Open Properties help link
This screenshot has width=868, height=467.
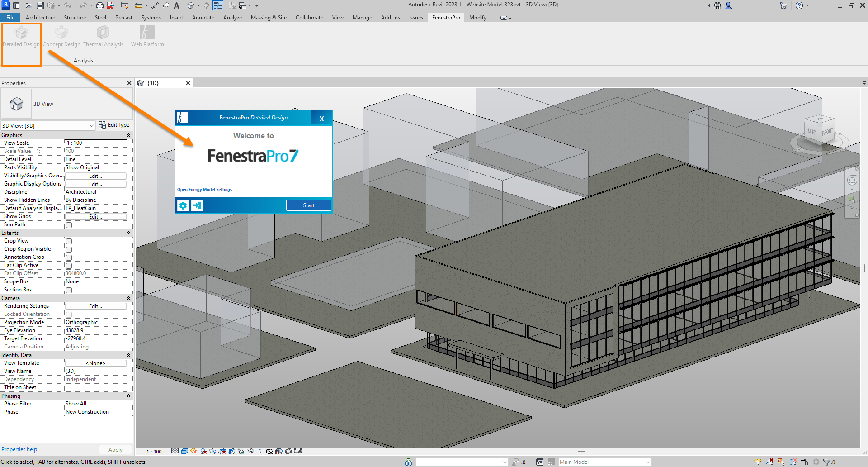[19, 449]
